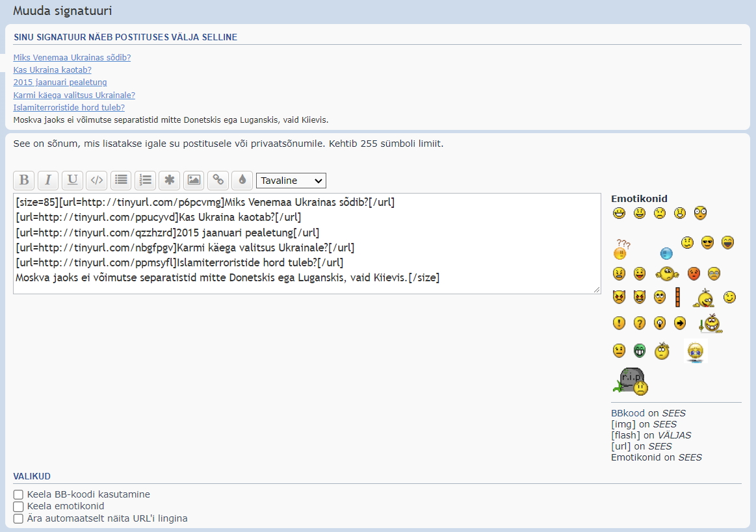Image resolution: width=756 pixels, height=532 pixels.
Task: Toggle 'Ära automaatselt näita URL'i lingina'
Action: coord(18,519)
